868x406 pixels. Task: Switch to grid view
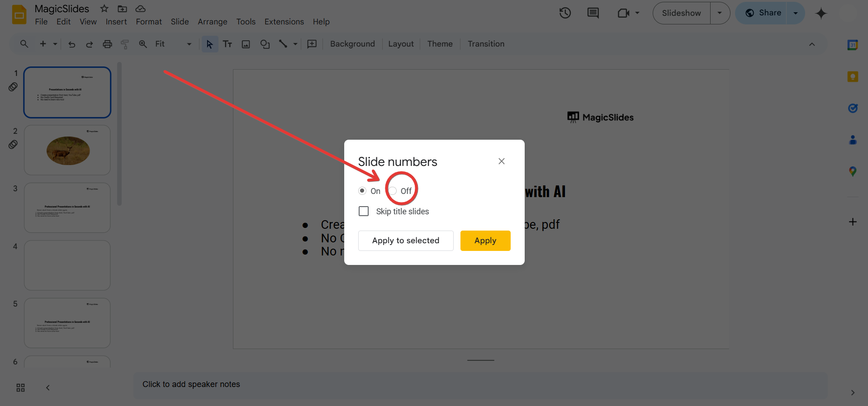[x=20, y=387]
